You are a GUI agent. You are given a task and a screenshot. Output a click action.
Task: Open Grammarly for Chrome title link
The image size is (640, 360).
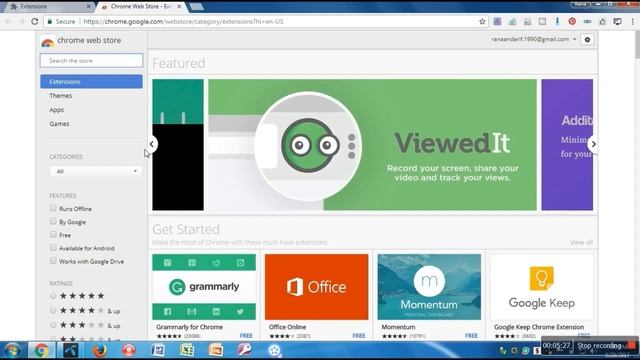point(189,327)
